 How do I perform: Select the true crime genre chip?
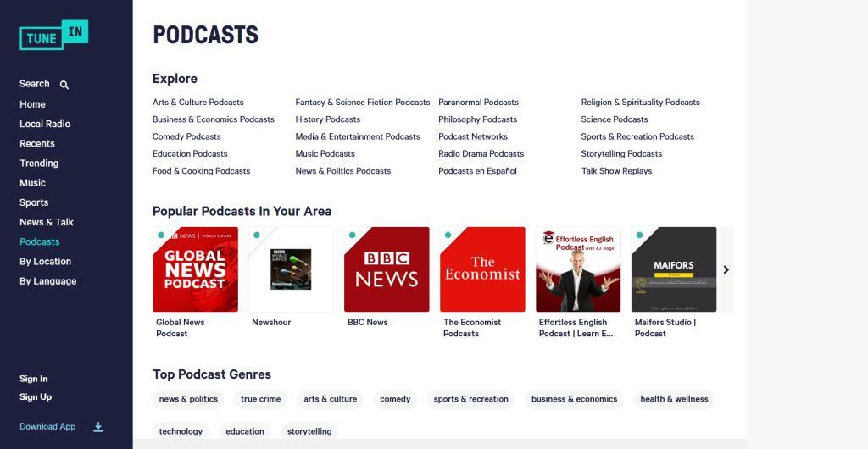[261, 399]
